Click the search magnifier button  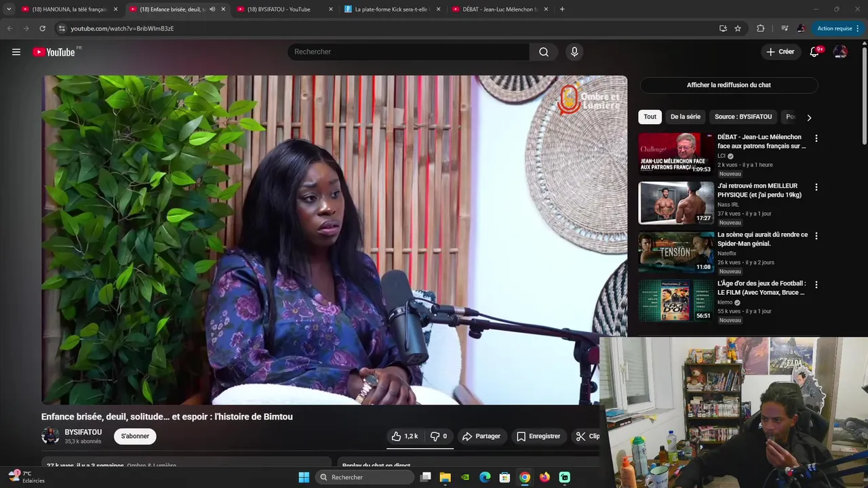(544, 52)
